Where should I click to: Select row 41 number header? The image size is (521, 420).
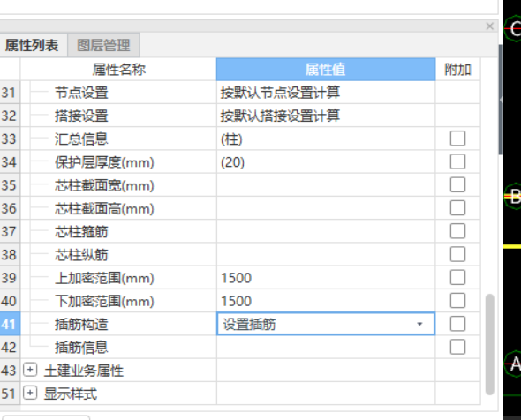[10, 324]
